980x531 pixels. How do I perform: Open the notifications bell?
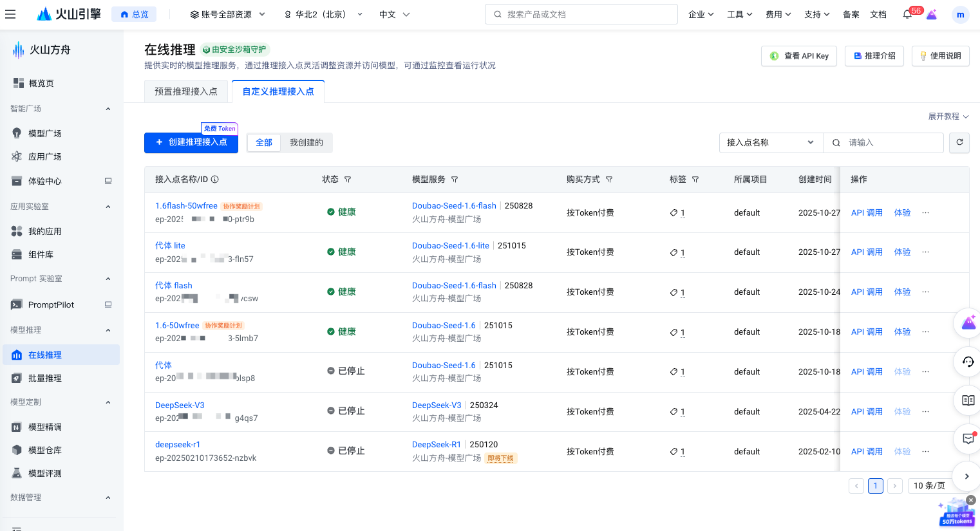(907, 14)
